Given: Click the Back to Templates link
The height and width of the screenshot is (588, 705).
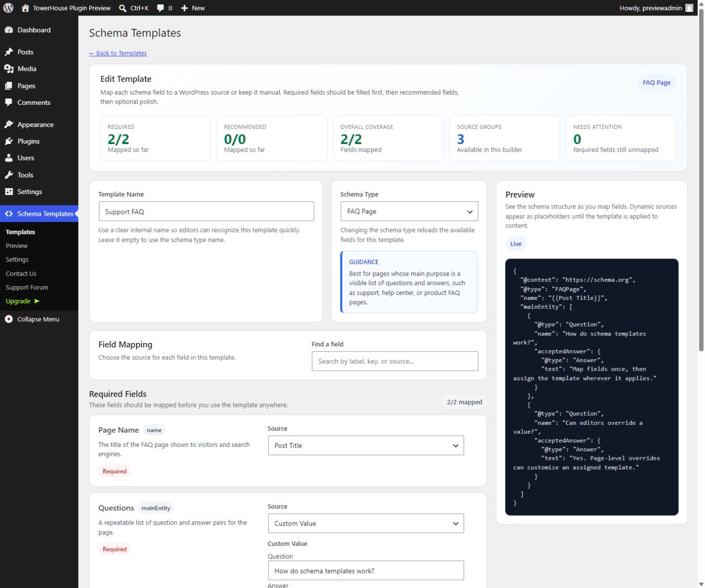Looking at the screenshot, I should (x=118, y=53).
